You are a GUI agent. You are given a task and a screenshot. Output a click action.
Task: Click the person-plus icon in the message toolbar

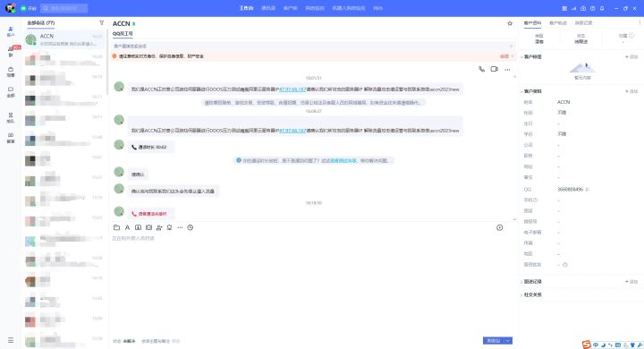coord(159,227)
